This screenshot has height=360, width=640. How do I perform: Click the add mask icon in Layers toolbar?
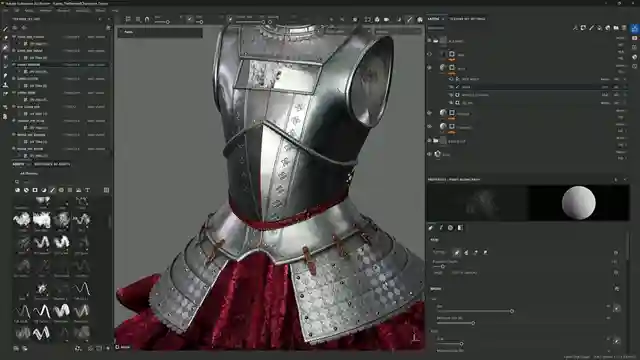(583, 28)
